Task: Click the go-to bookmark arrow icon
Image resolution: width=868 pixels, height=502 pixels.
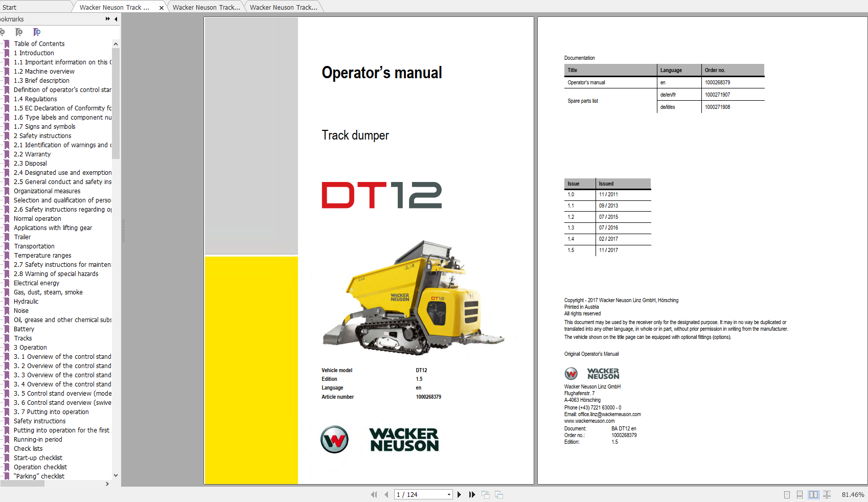Action: coord(37,32)
